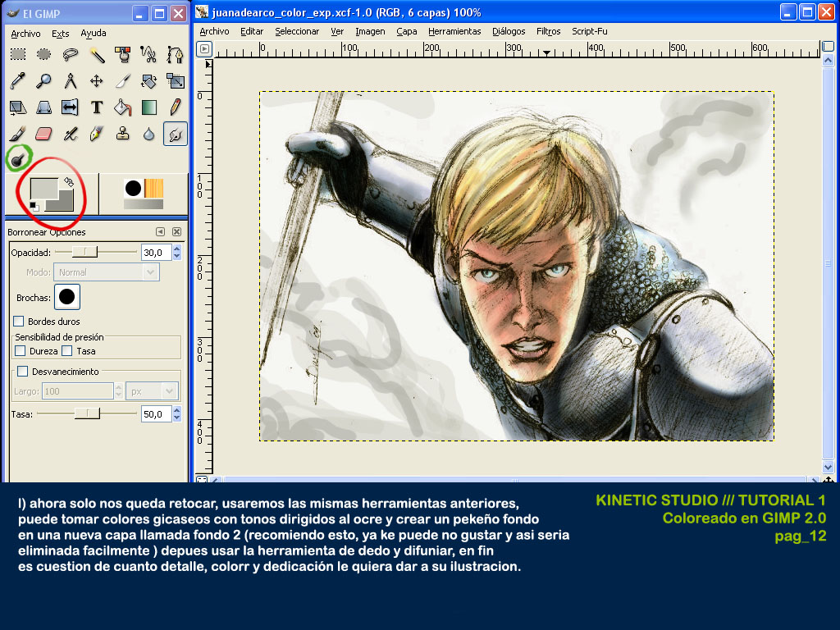The width and height of the screenshot is (840, 630).
Task: Toggle the Dureza pressure sensitivity checkbox
Action: point(21,351)
